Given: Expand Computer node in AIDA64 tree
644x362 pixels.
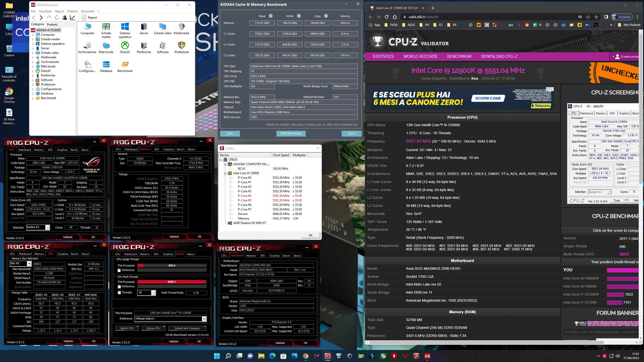Looking at the screenshot, I should pyautogui.click(x=33, y=35).
